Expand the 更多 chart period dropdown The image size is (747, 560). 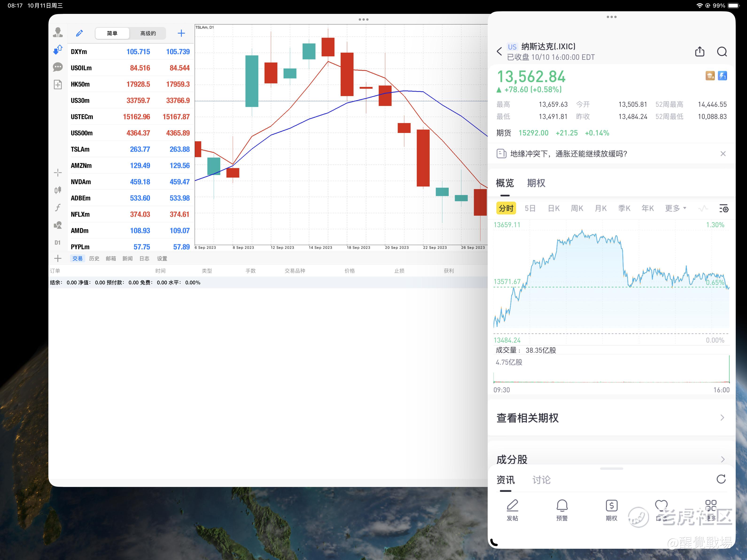click(x=675, y=208)
